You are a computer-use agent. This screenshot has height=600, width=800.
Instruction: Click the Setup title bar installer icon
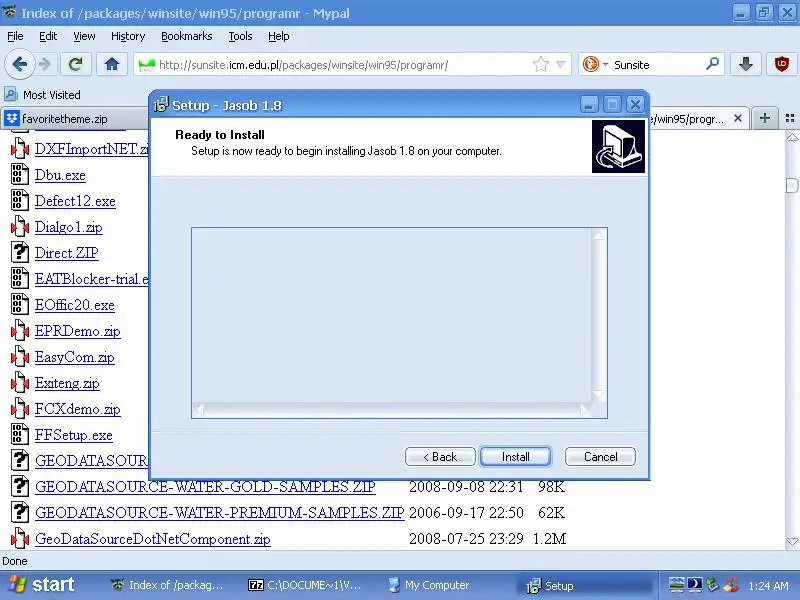(x=161, y=105)
